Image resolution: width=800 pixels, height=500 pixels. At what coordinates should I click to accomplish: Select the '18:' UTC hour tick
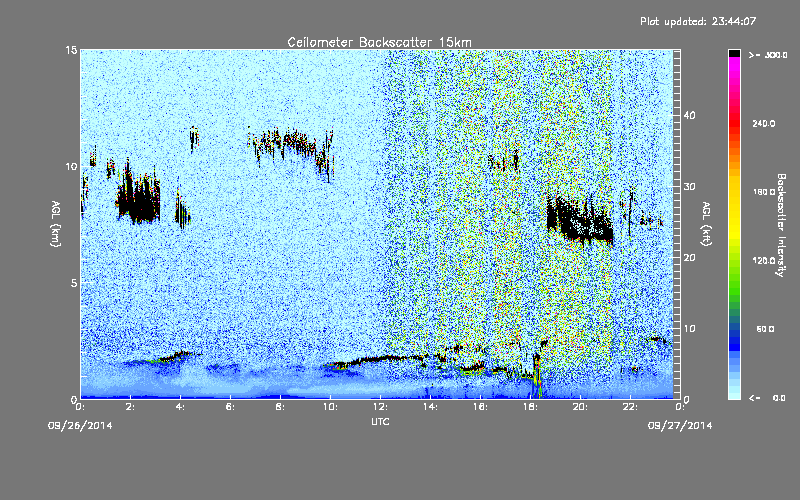click(x=530, y=407)
